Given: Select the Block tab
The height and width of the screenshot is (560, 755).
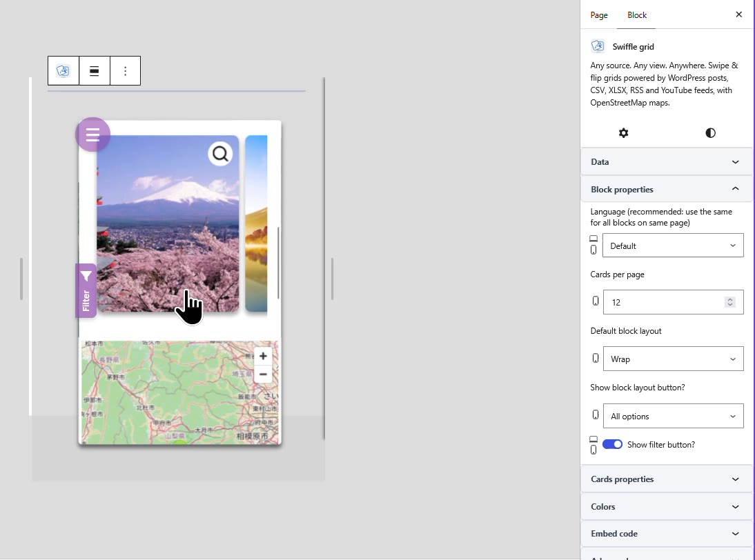Looking at the screenshot, I should (x=636, y=15).
